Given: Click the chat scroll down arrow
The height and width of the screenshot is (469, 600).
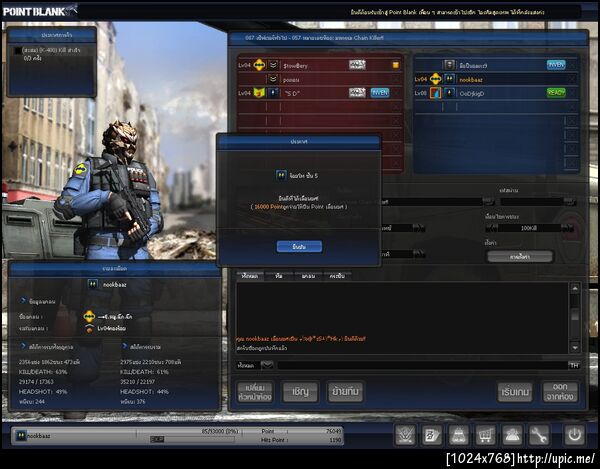Looking at the screenshot, I should pyautogui.click(x=574, y=347).
